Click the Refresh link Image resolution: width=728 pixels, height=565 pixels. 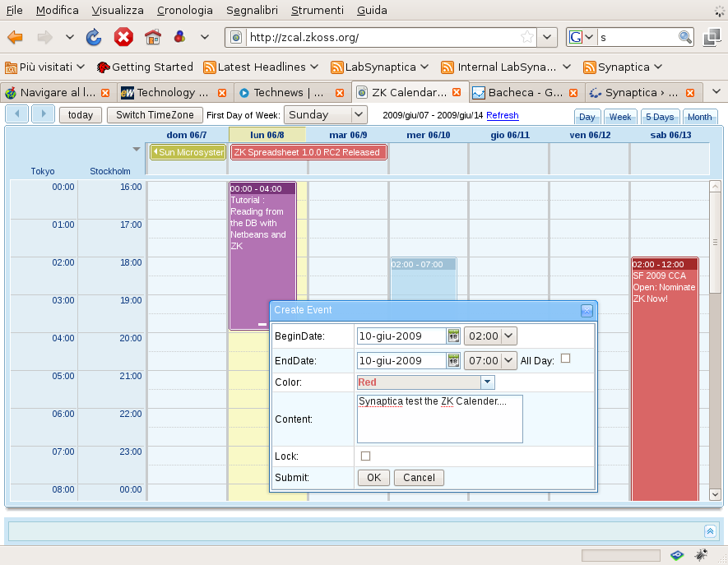click(503, 115)
